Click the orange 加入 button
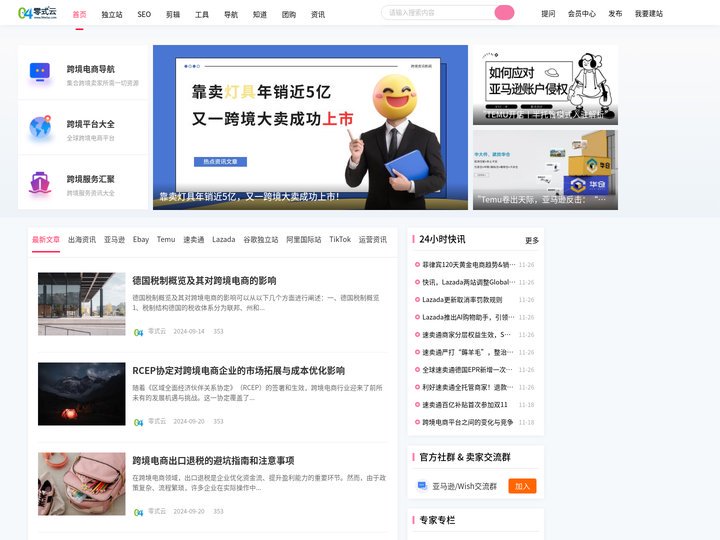 tap(522, 486)
